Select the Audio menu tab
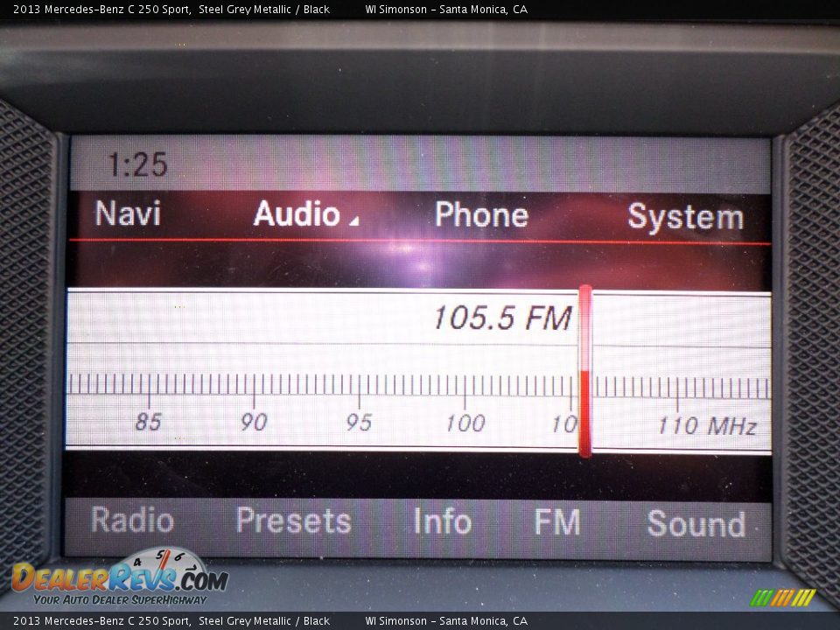840x630 pixels. [x=296, y=213]
